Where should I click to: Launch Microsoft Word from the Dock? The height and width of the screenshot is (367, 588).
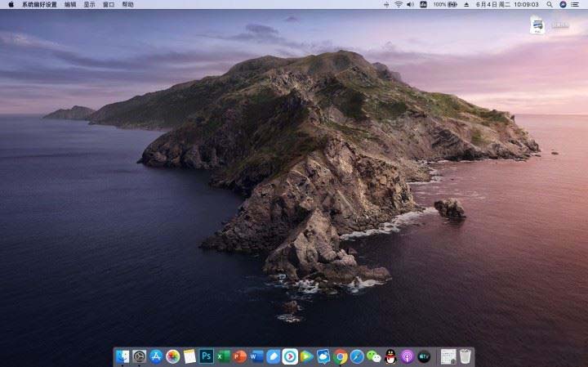click(256, 356)
